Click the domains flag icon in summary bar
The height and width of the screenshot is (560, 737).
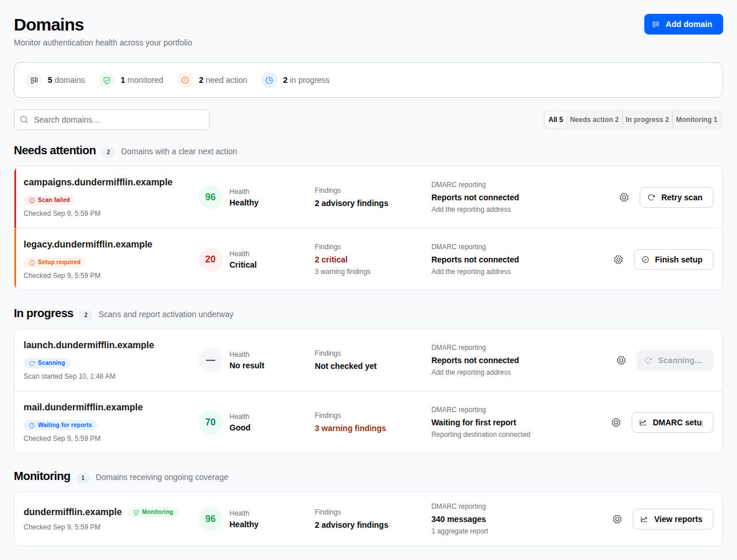35,80
